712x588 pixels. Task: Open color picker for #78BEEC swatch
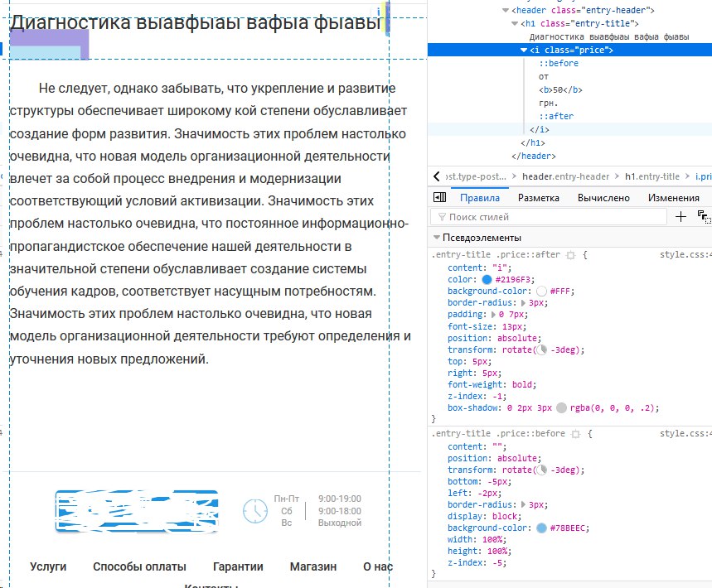click(x=541, y=528)
